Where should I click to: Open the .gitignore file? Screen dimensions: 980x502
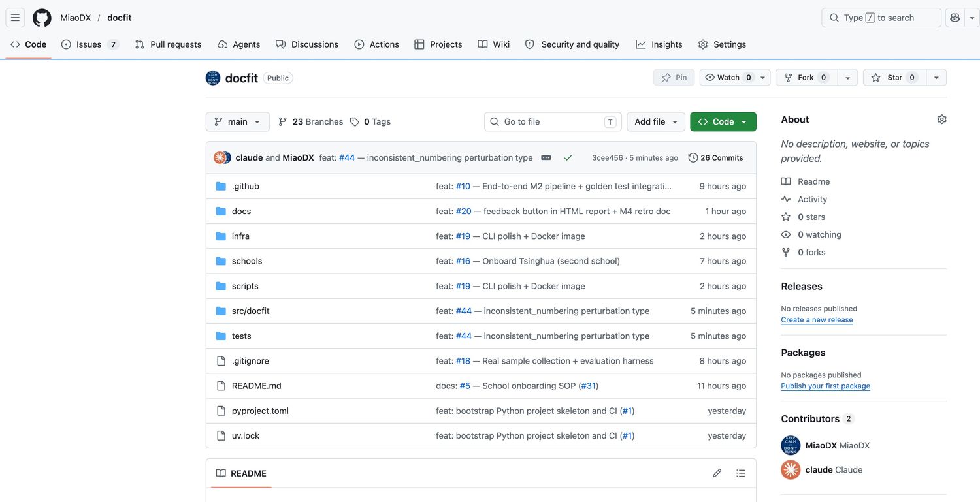250,361
